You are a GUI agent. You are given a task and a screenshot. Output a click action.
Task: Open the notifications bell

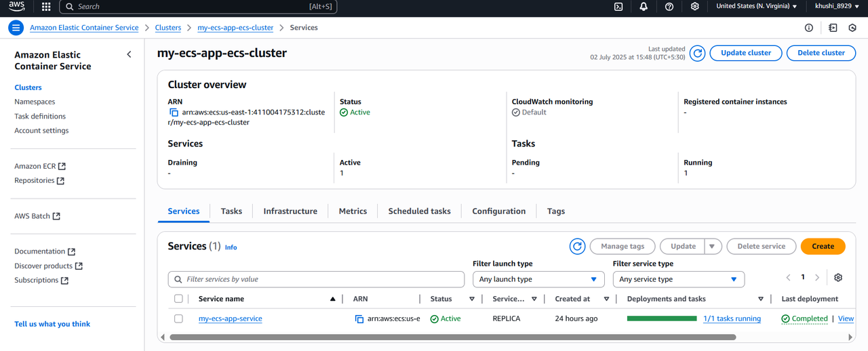tap(644, 7)
